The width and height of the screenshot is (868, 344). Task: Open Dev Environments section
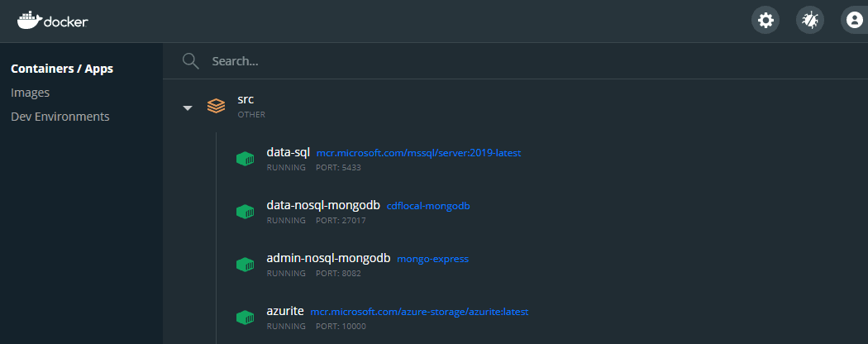60,117
